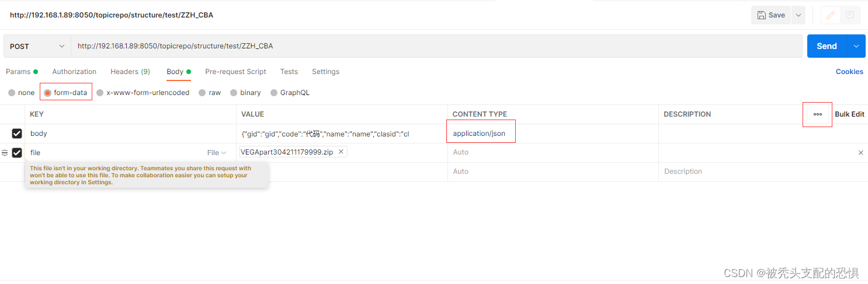
Task: Select the form-data radio button
Action: tap(48, 93)
